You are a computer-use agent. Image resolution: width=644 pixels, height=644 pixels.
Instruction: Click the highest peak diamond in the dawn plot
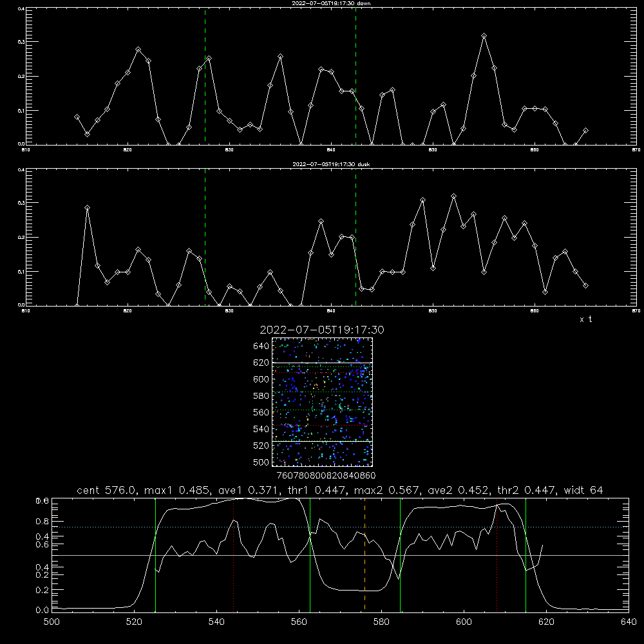coord(484,36)
